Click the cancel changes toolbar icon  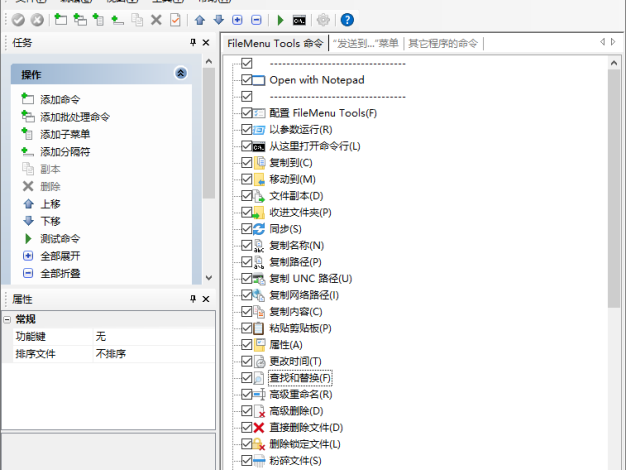click(37, 20)
